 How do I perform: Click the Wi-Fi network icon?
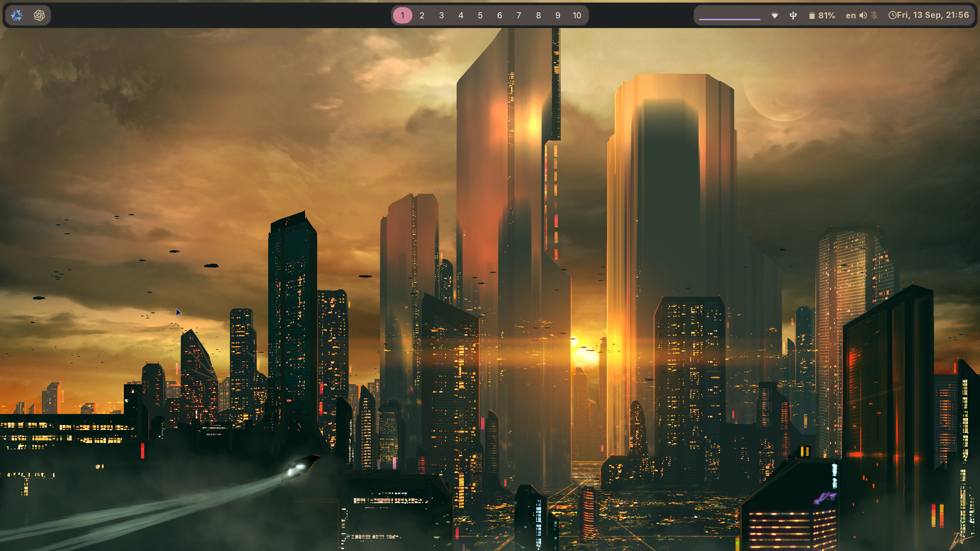[x=775, y=15]
